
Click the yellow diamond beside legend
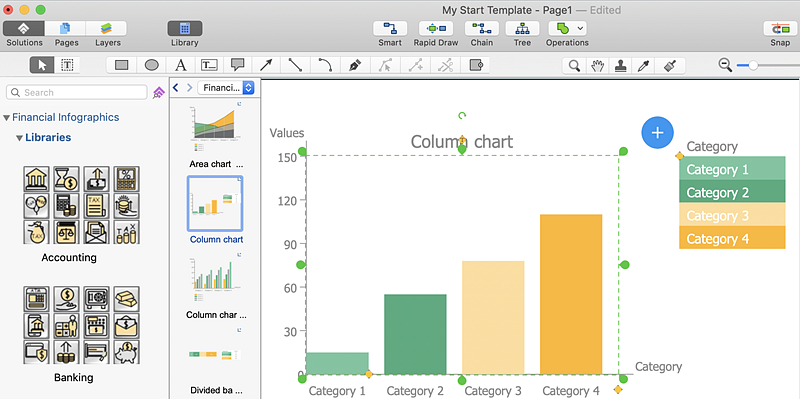[679, 156]
